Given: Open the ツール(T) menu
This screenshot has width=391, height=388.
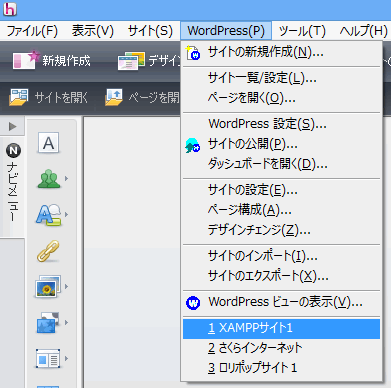Looking at the screenshot, I should click(x=302, y=31).
